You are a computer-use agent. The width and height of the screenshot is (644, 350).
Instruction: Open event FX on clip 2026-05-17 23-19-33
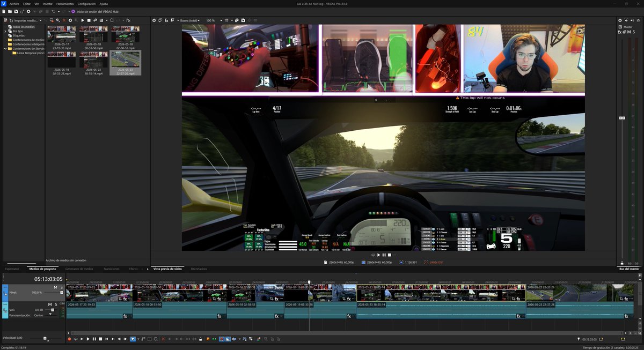tap(125, 299)
